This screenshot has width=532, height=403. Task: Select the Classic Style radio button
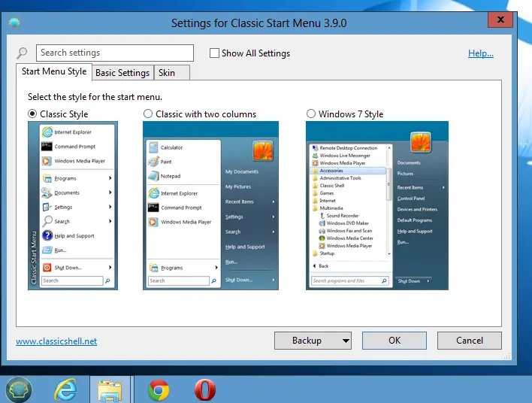tap(32, 114)
